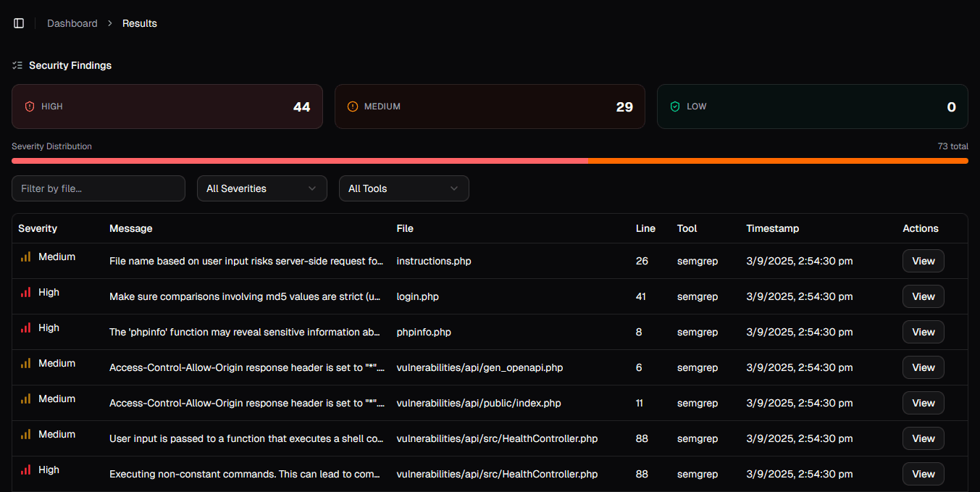Click the severity bars icon beside instructions.php row

tap(24, 256)
